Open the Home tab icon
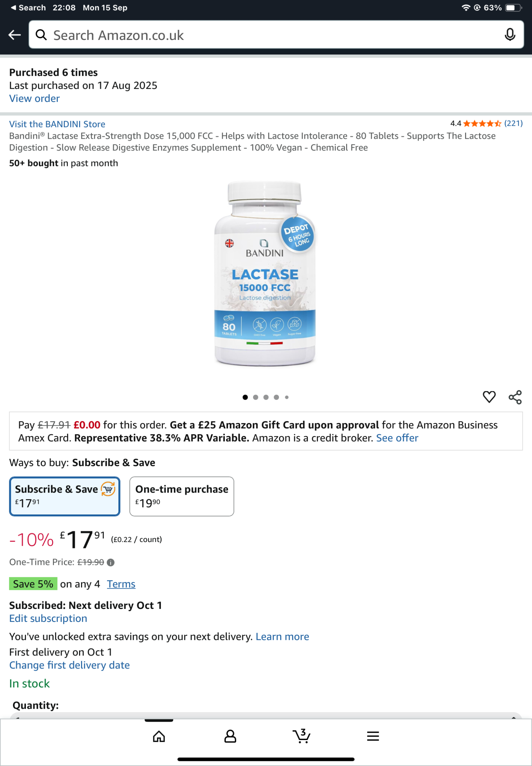 [x=159, y=736]
